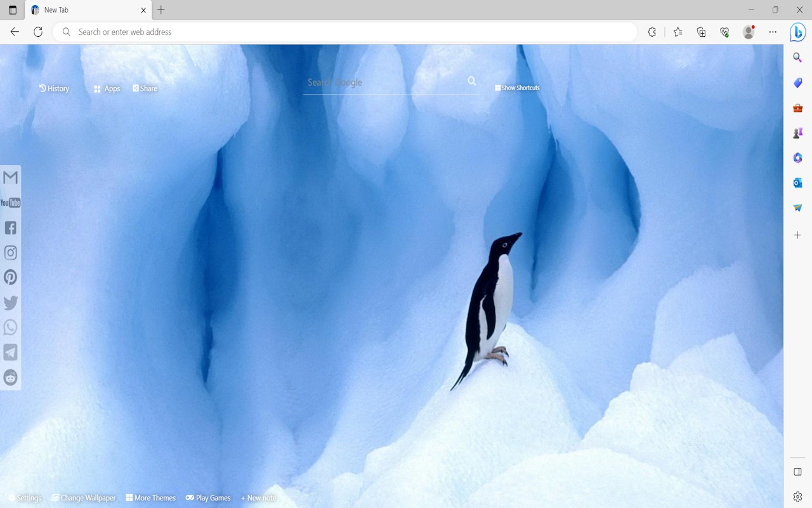Open Facebook shortcut in left sidebar

[10, 227]
